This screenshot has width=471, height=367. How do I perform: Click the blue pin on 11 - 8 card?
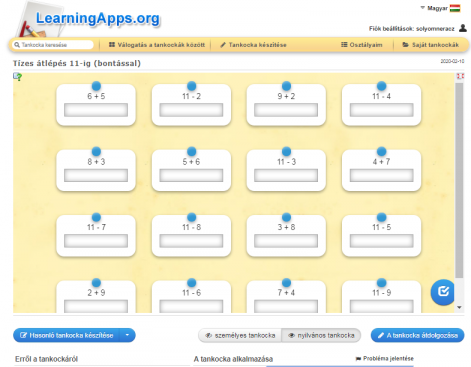tap(191, 217)
